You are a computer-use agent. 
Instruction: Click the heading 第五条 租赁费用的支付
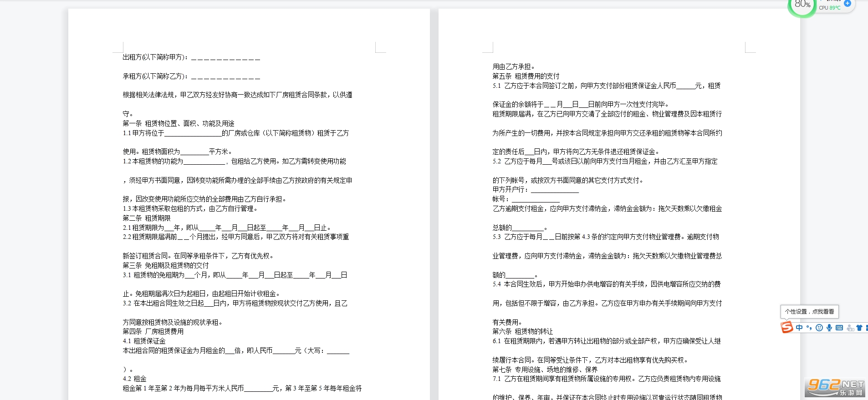[526, 76]
